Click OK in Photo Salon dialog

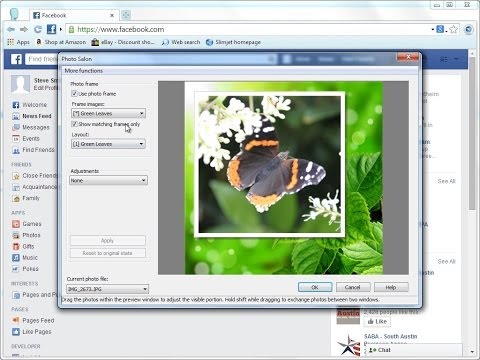tap(315, 287)
